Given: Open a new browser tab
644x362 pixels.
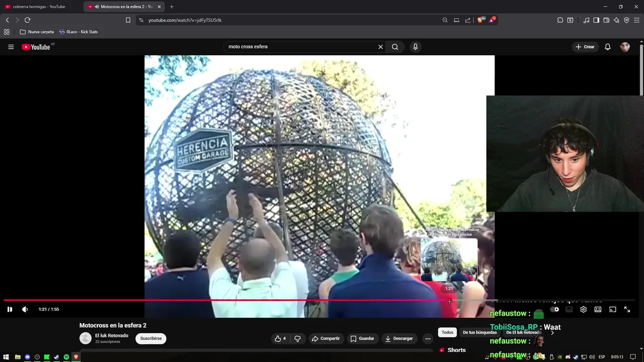Looking at the screenshot, I should 172,7.
